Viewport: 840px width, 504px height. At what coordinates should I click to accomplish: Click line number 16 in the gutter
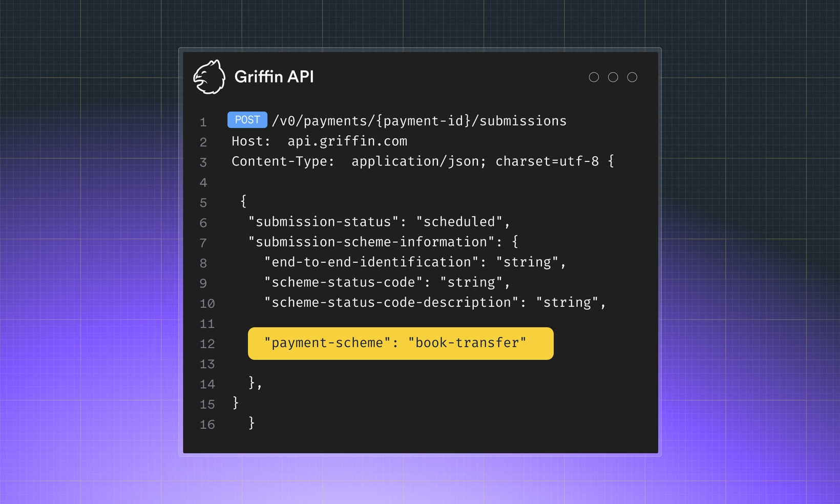pos(207,425)
